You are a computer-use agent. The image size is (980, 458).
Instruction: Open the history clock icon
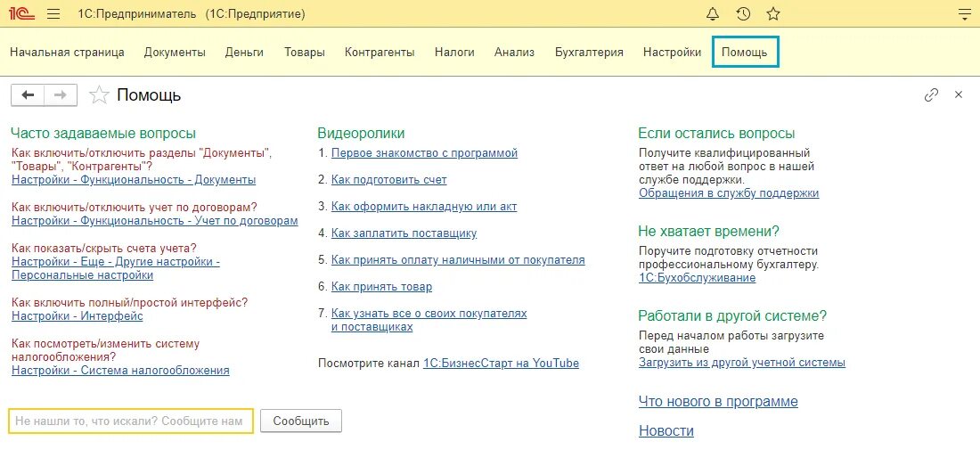pyautogui.click(x=742, y=13)
